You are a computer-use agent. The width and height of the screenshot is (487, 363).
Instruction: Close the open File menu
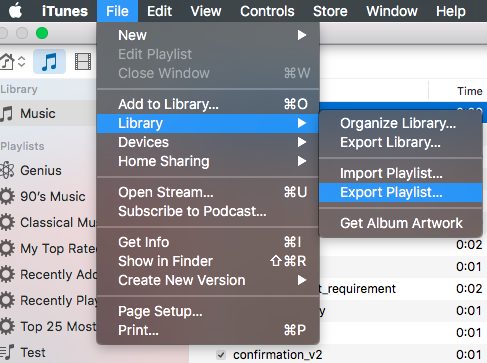pyautogui.click(x=117, y=11)
